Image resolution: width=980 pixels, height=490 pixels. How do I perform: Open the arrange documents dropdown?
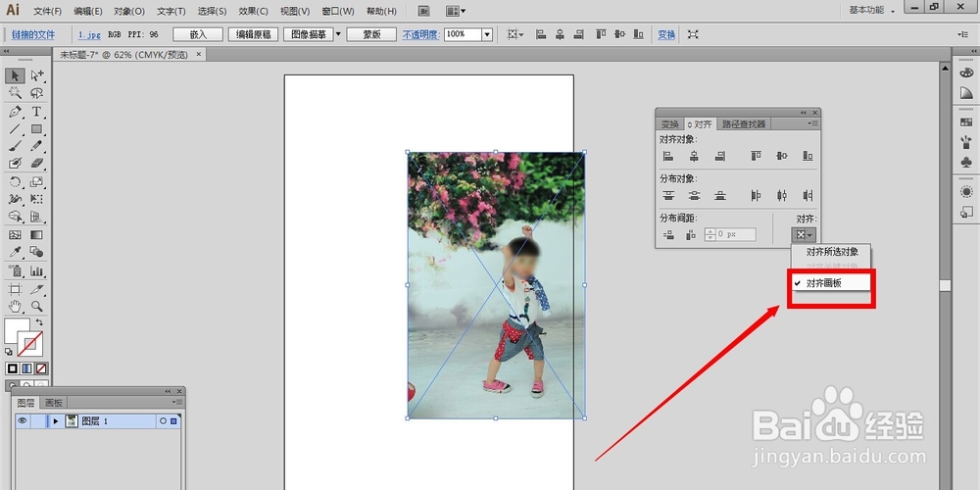coord(456,11)
